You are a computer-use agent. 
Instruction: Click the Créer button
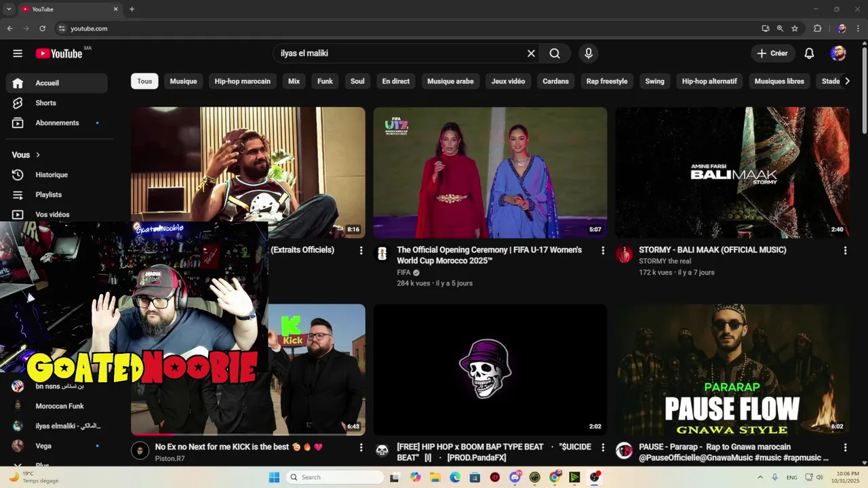[x=772, y=54]
